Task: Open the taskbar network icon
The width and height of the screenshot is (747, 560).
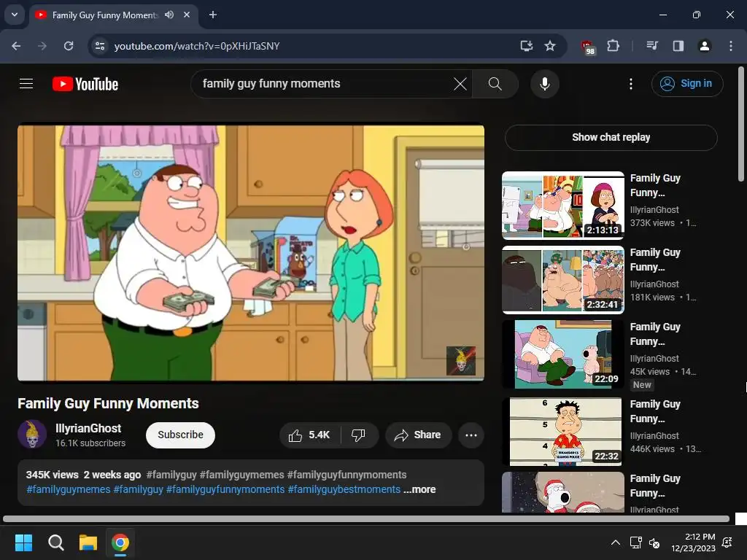Action: (635, 542)
